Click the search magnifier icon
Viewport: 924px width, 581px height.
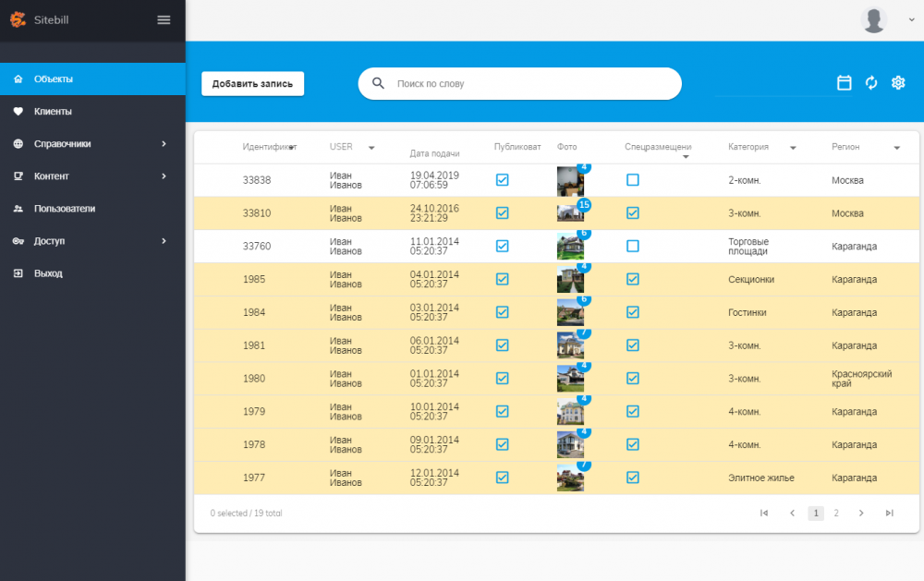[x=378, y=83]
